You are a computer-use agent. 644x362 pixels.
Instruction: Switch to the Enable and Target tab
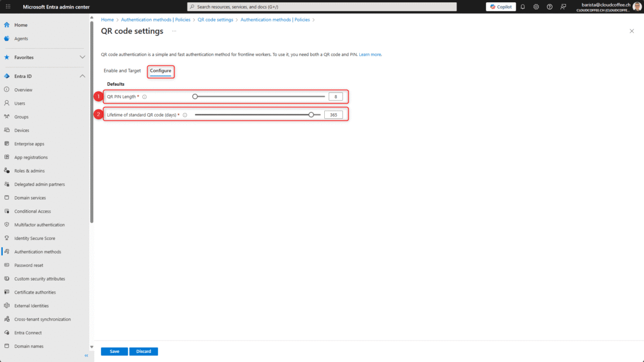tap(122, 71)
